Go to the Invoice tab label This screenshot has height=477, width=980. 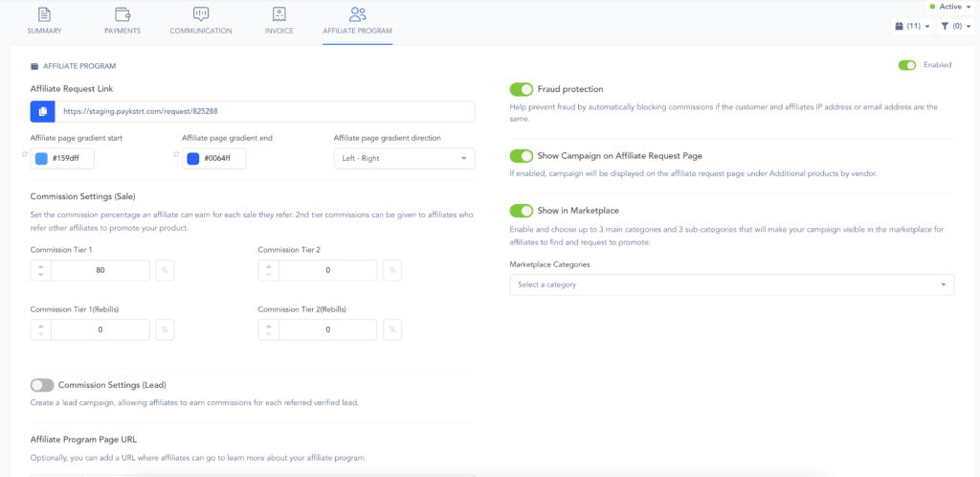(278, 31)
